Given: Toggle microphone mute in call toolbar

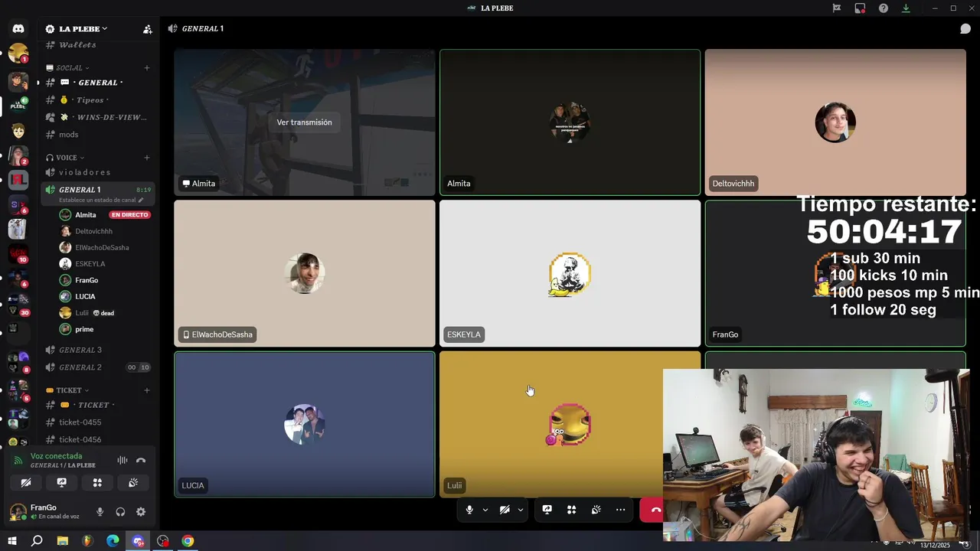Looking at the screenshot, I should tap(469, 510).
